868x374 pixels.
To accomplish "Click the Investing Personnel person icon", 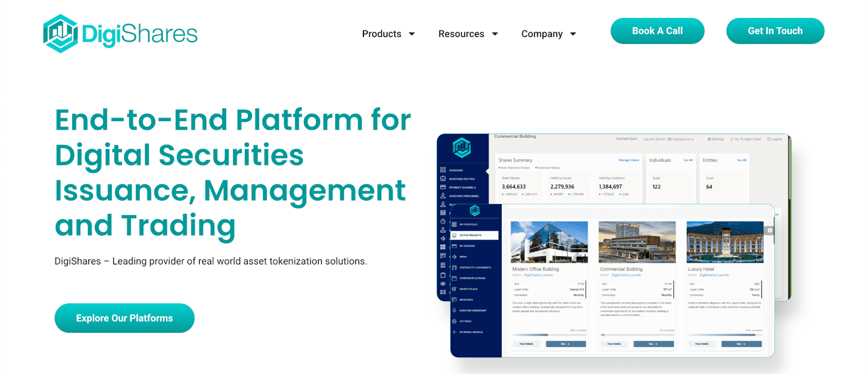I will click(x=443, y=195).
